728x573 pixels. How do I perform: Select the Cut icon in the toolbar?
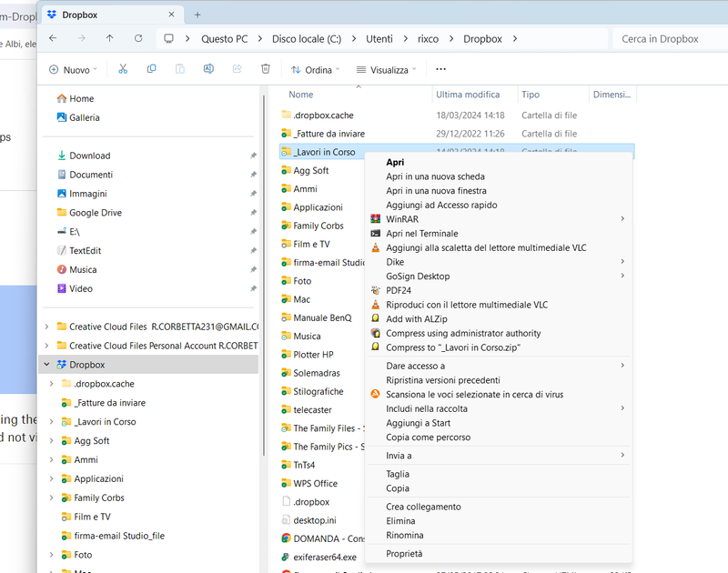click(123, 68)
